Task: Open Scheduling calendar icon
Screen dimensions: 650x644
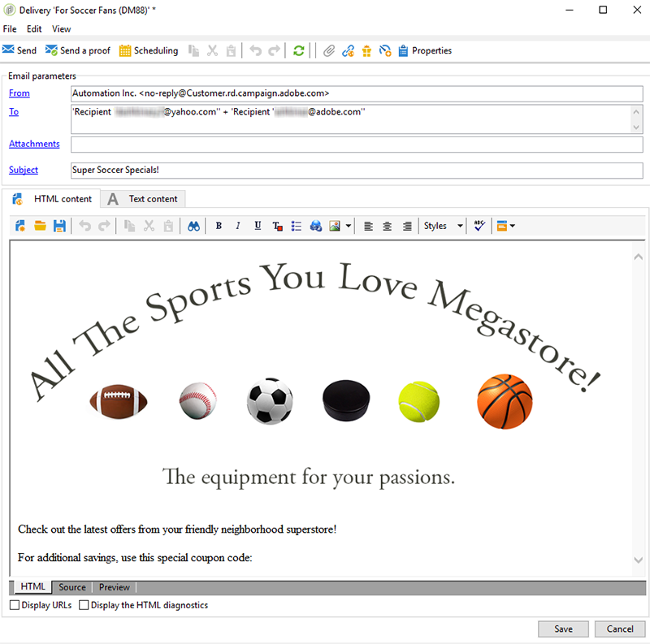Action: [125, 50]
